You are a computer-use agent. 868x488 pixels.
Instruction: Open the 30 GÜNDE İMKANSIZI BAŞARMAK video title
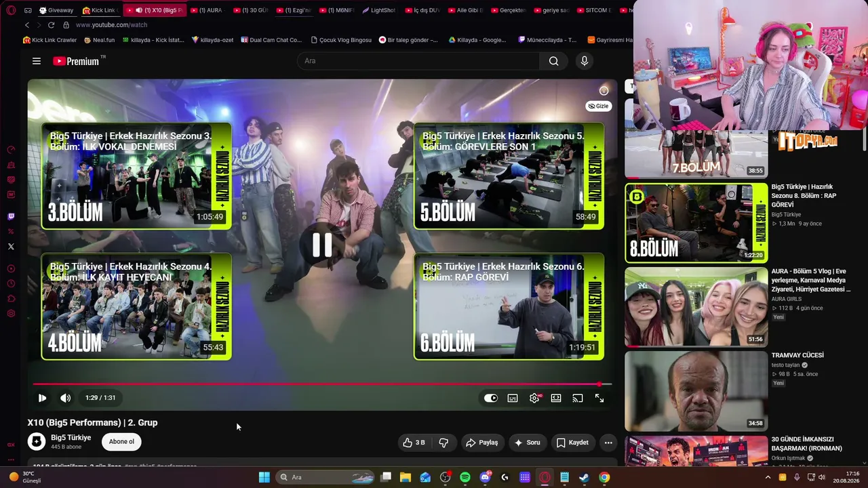pyautogui.click(x=807, y=444)
